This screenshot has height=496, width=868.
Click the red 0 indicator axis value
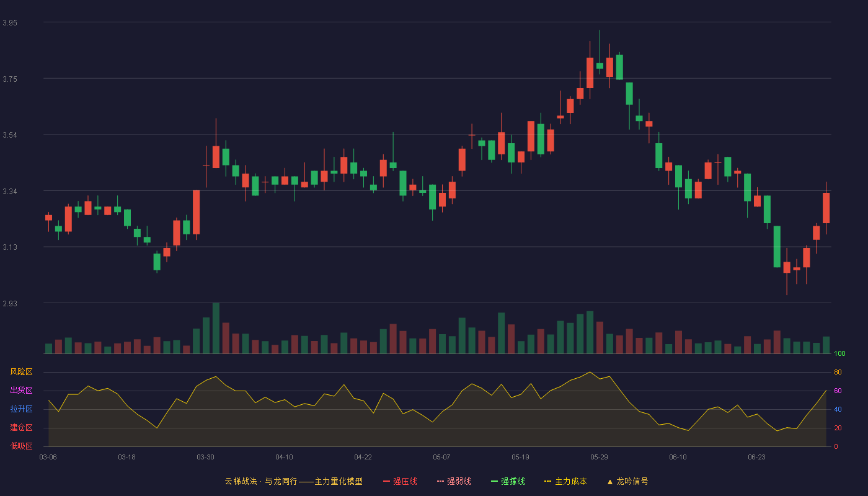pos(836,446)
